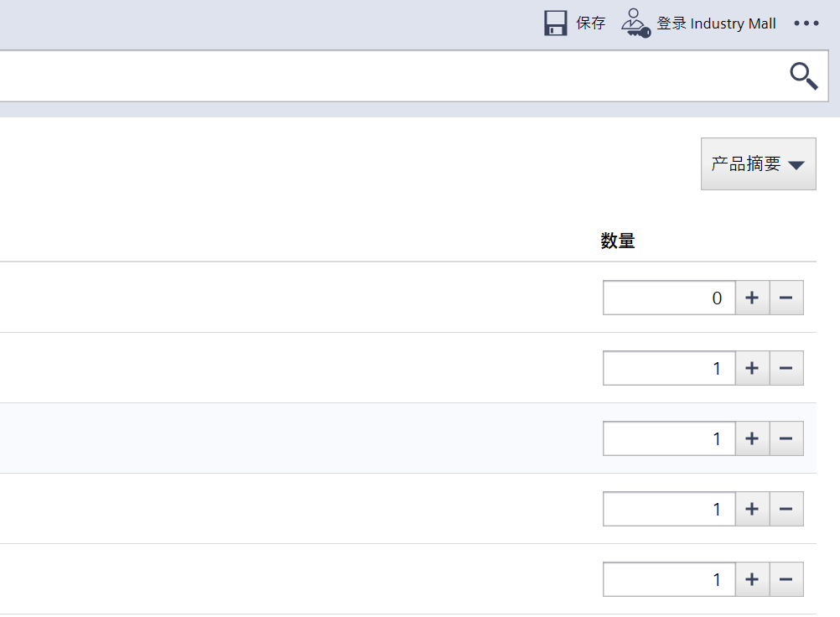This screenshot has width=840, height=617.
Task: Focus the third row quantity input box
Action: 668,438
